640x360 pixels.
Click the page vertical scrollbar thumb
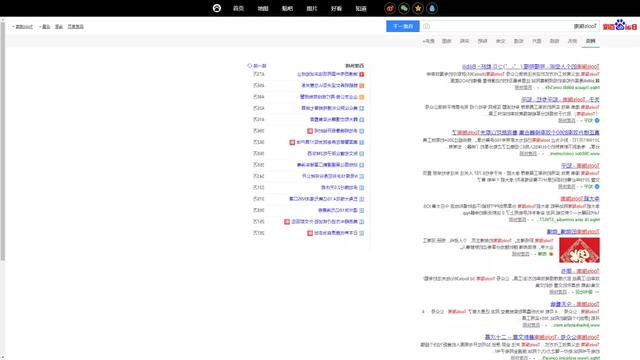(3, 141)
